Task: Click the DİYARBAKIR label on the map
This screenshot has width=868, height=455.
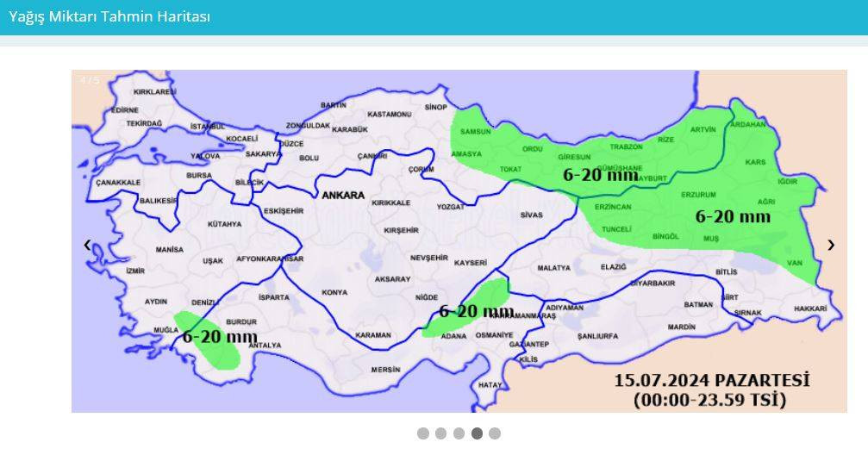Action: (x=653, y=283)
